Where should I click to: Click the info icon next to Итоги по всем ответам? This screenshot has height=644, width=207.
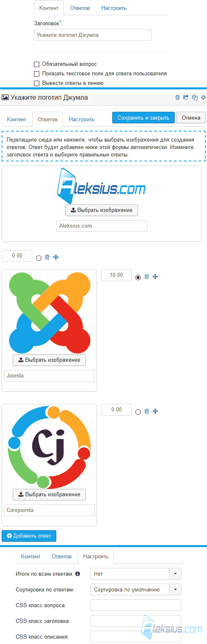point(78,574)
